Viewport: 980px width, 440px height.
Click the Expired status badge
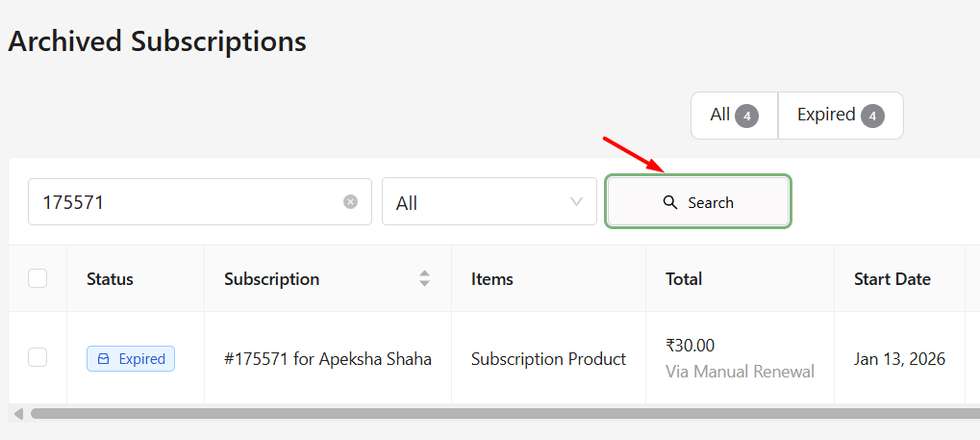tap(131, 359)
